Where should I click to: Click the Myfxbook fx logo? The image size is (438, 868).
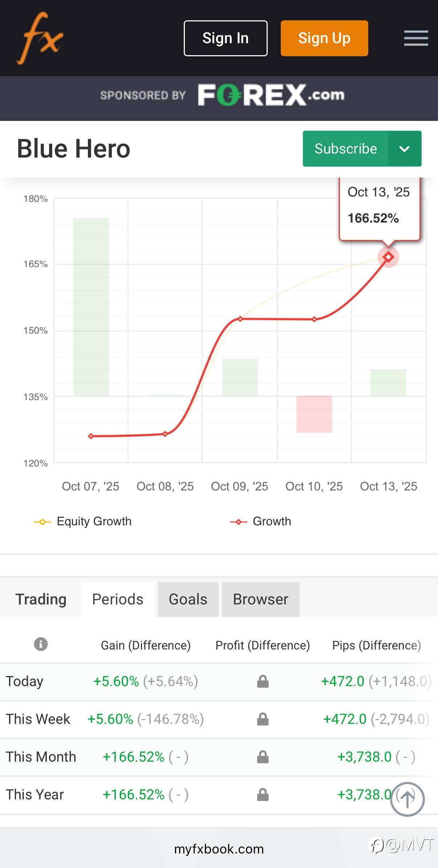[40, 38]
